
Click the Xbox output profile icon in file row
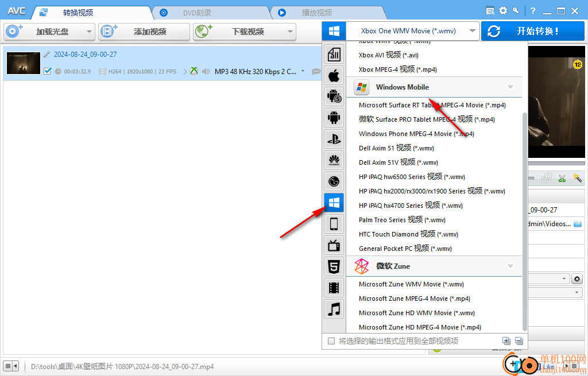[x=194, y=71]
